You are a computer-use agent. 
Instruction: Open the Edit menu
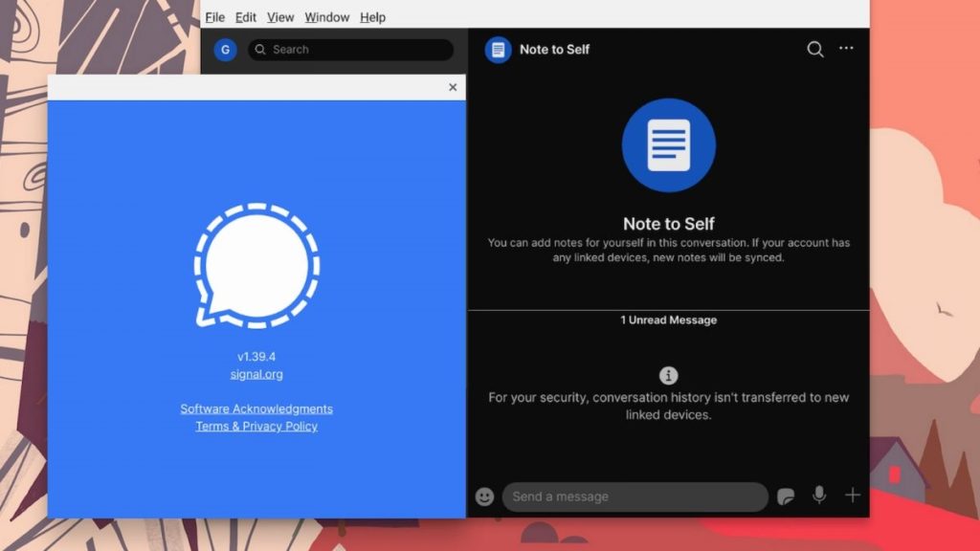pos(246,17)
